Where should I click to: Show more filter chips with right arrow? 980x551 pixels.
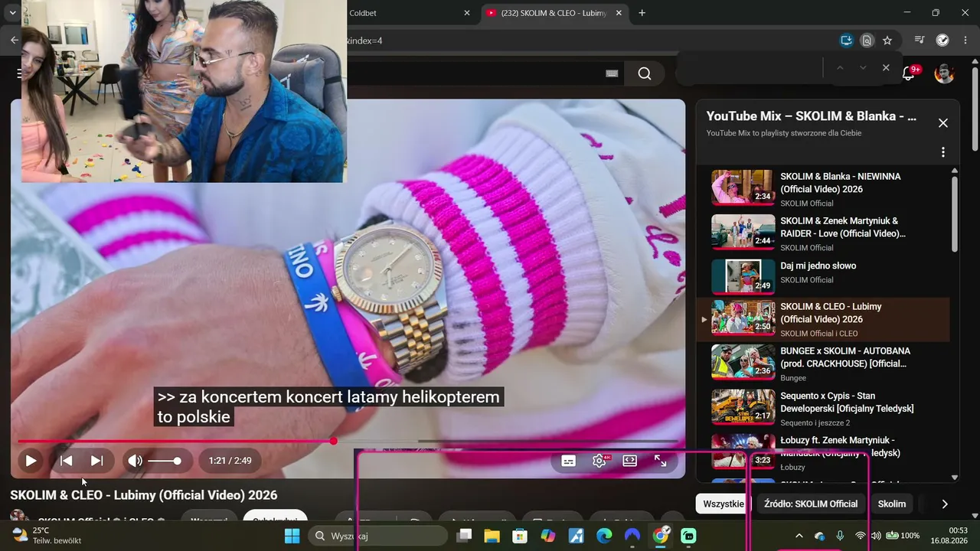[945, 504]
